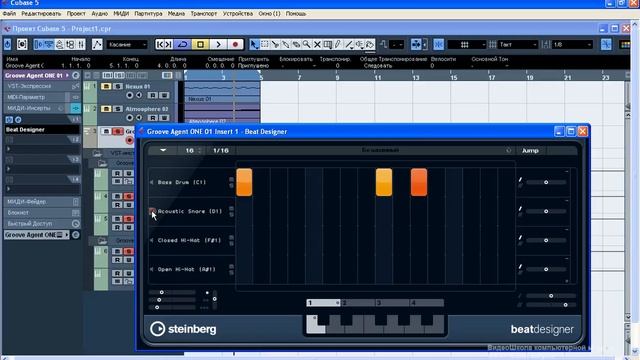Open the 1/8 quantize dropdown

coord(572,44)
